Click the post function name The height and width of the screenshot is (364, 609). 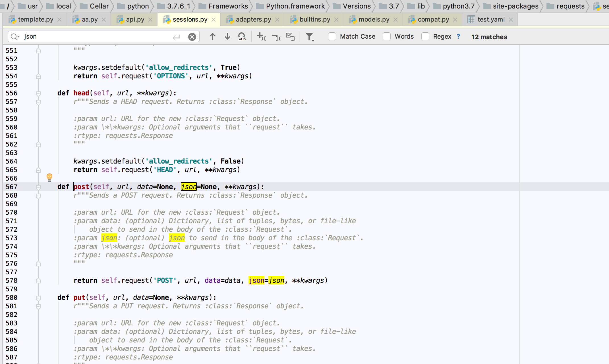tap(81, 187)
